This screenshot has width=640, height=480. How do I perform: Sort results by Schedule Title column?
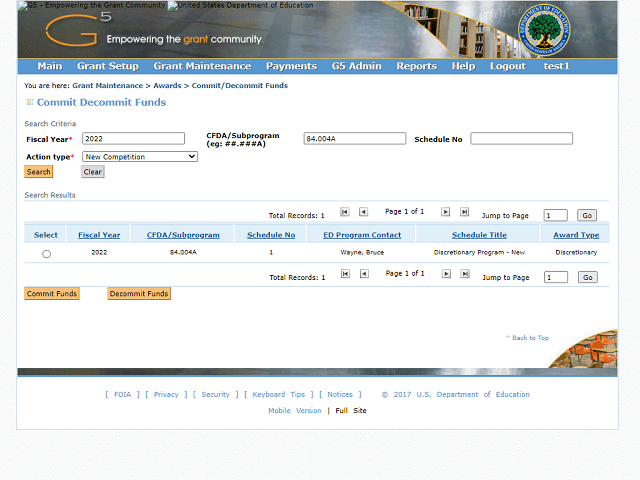479,235
